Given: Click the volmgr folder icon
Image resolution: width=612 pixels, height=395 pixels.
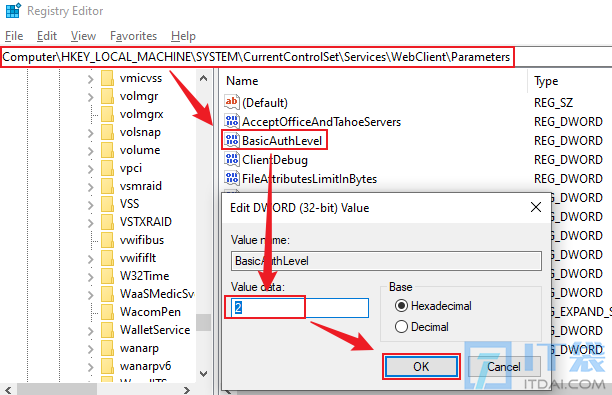Looking at the screenshot, I should pos(107,96).
